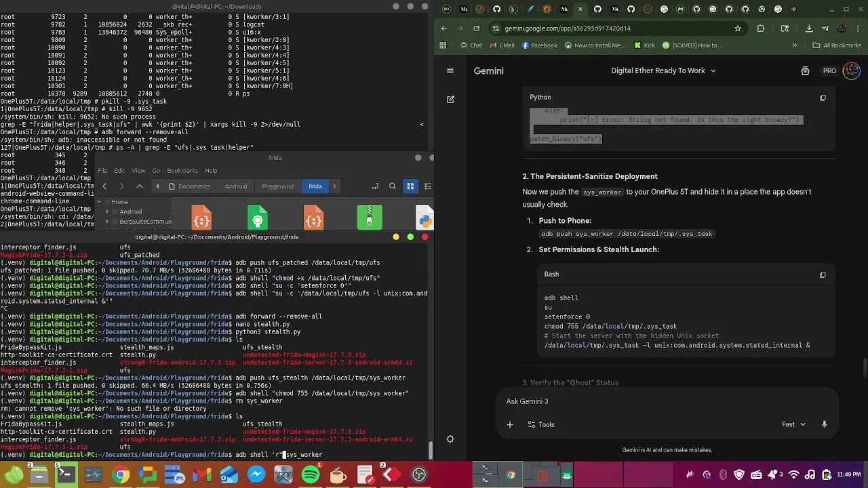Screen dimensions: 868x488
Task: Open Messenger from the taskbar
Action: 256,475
